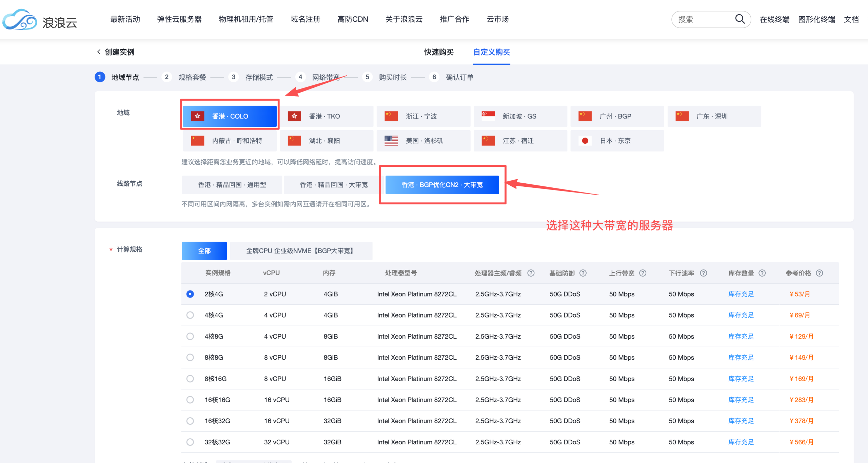The width and height of the screenshot is (868, 463).
Task: Choose region 新加坡 · GS
Action: point(520,116)
